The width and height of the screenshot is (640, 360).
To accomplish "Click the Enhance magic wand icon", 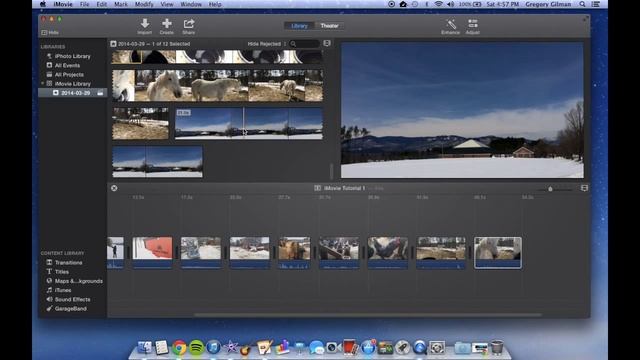I will (x=451, y=24).
